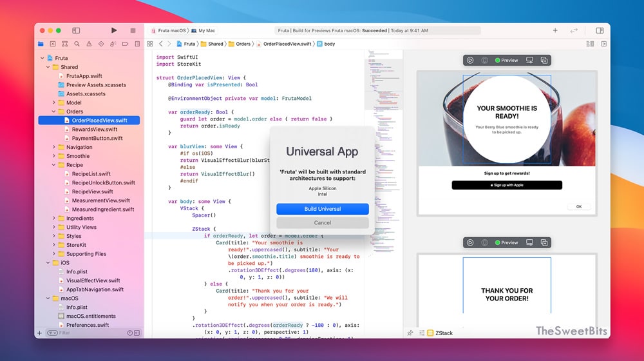Image resolution: width=644 pixels, height=361 pixels.
Task: Expand the StoreKit folder
Action: tap(54, 245)
